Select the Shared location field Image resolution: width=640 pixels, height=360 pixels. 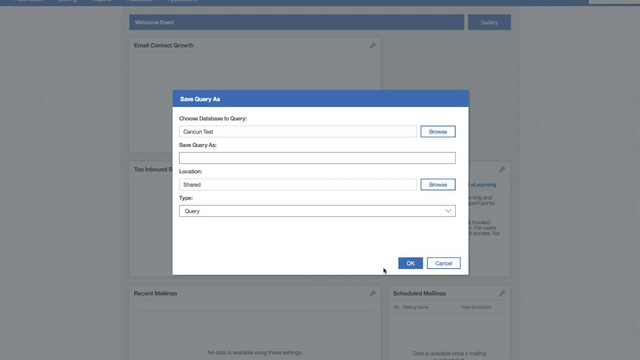pyautogui.click(x=298, y=184)
